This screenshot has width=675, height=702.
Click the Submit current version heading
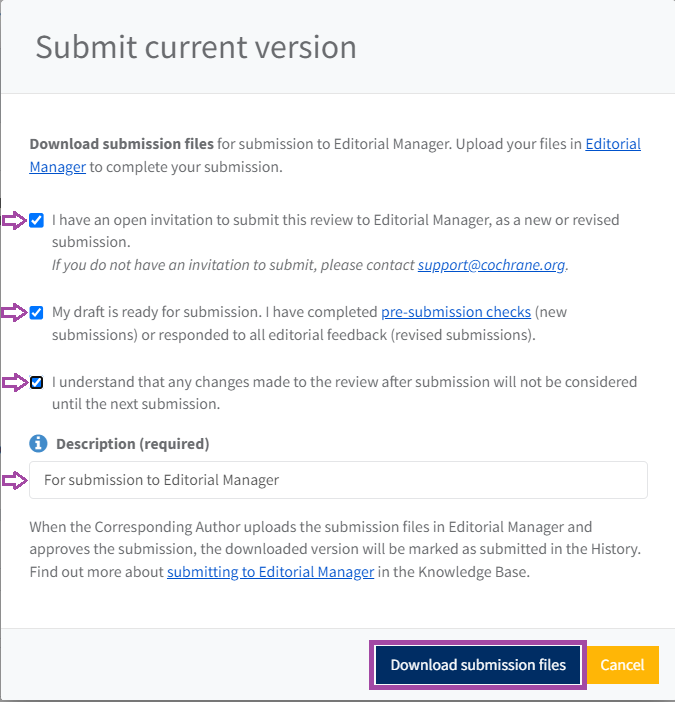[x=196, y=47]
